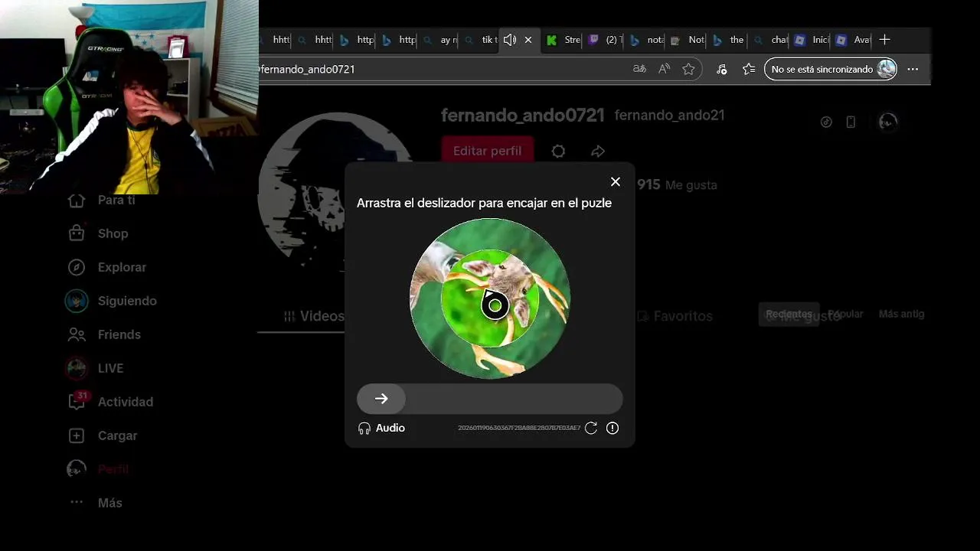Sort videos by Más antiguos
This screenshot has height=551, width=980.
click(901, 314)
